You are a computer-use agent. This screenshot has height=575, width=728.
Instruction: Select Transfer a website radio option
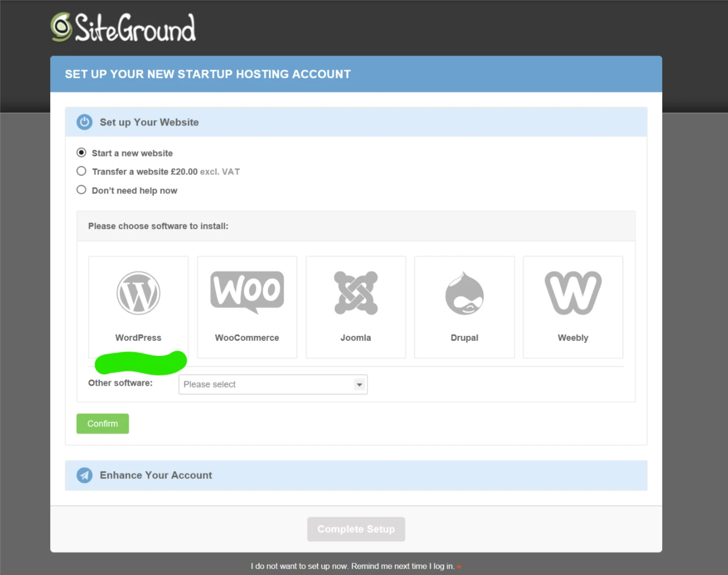(81, 171)
